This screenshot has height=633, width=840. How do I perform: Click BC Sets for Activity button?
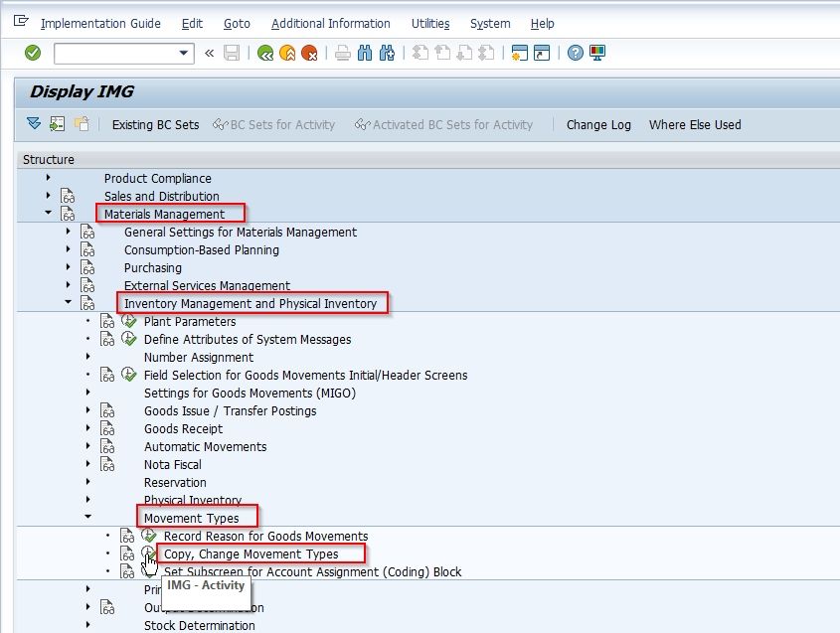[273, 125]
